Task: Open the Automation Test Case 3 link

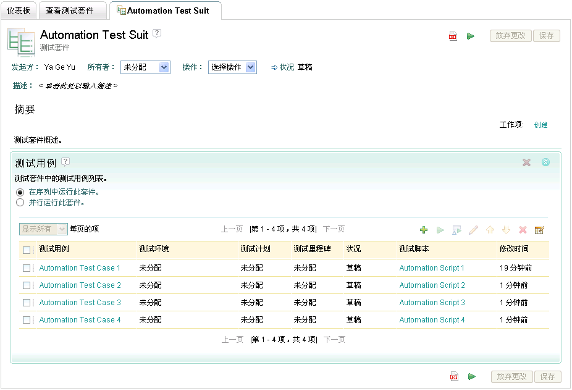Action: pos(80,302)
